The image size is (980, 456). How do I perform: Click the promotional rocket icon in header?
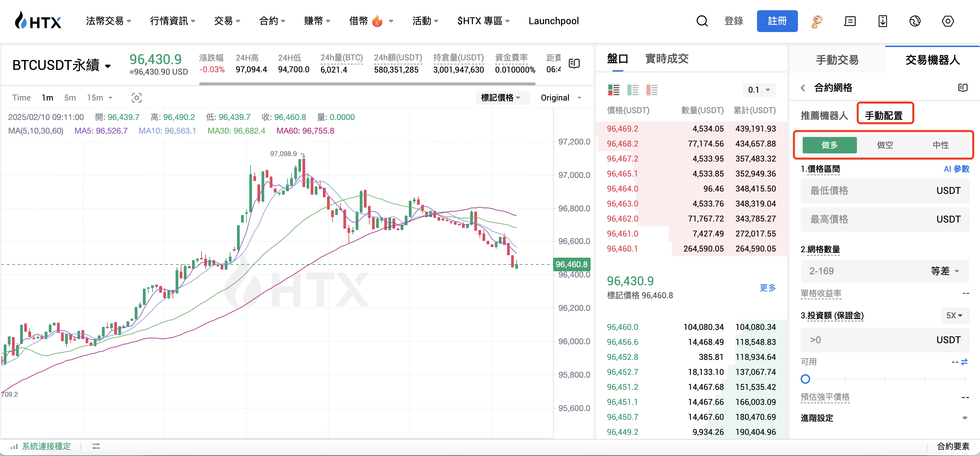(x=816, y=21)
